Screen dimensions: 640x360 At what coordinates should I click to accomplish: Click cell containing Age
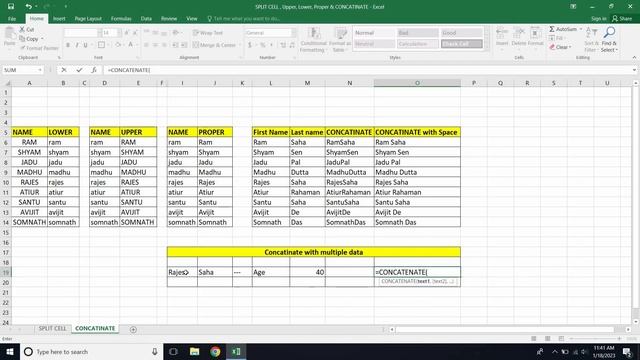click(271, 272)
